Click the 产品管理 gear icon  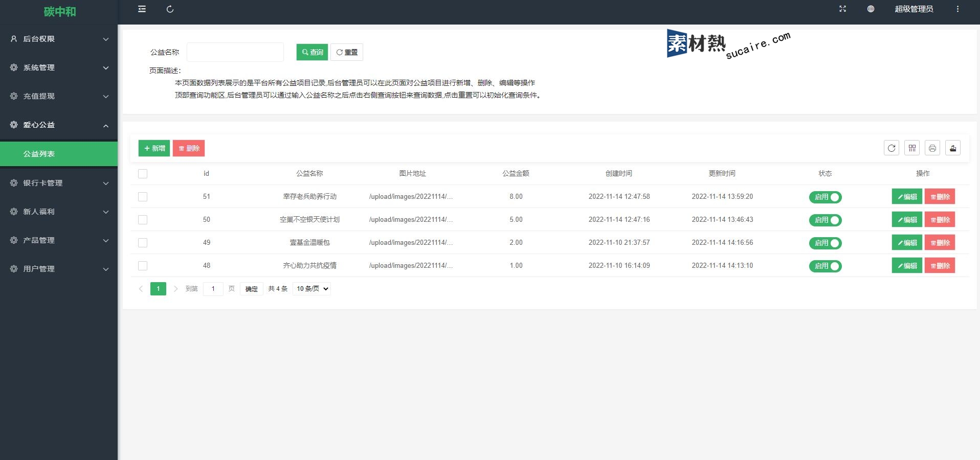click(x=14, y=240)
